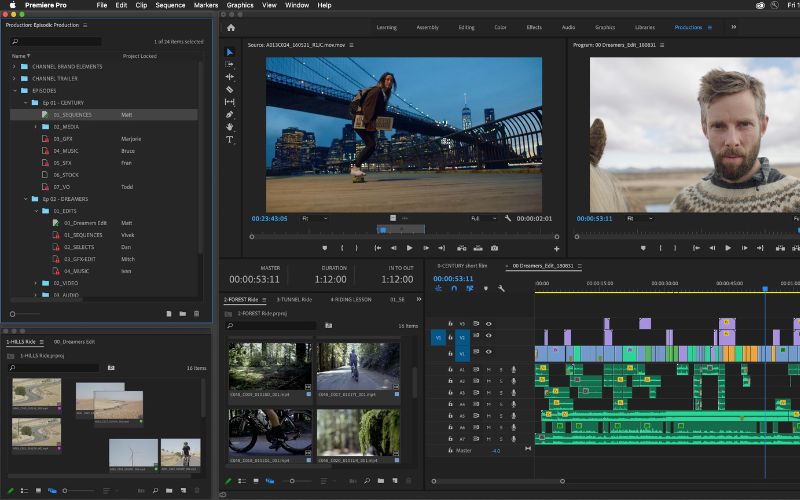
Task: Select the Selection tool arrow
Action: [x=230, y=52]
